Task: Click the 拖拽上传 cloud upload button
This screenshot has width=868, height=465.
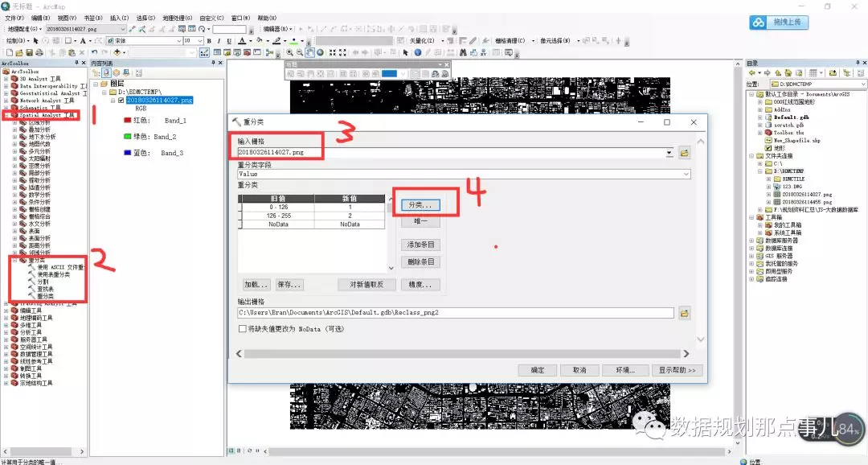Action: tap(779, 23)
